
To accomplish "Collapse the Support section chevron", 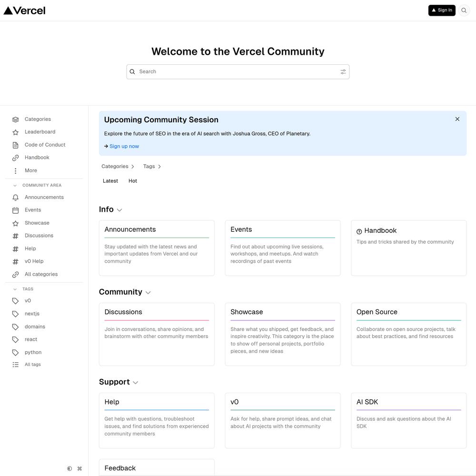I will [136, 383].
